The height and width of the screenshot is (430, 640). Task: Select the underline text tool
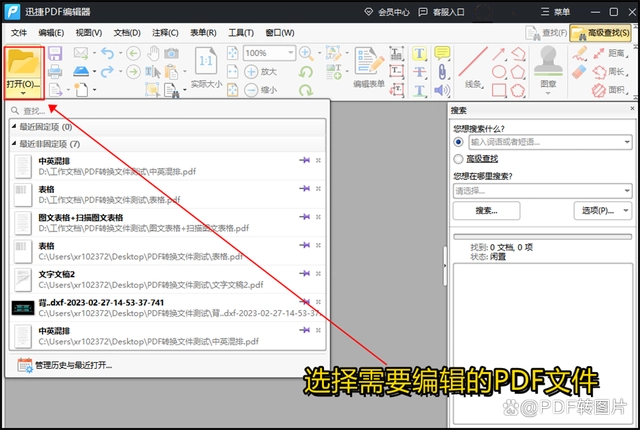(x=420, y=90)
